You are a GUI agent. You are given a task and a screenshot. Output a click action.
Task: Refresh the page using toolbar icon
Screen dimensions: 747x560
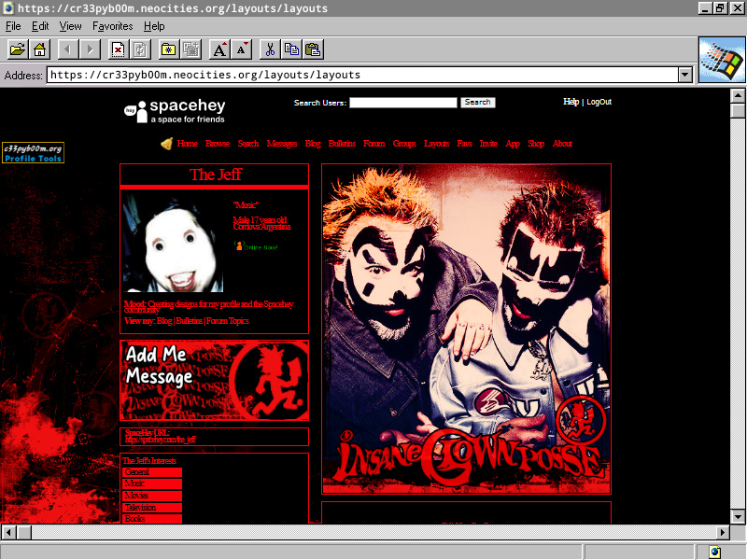tap(140, 49)
